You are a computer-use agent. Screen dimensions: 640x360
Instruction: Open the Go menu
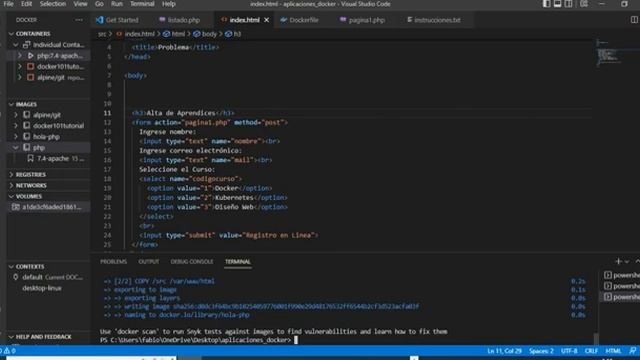pyautogui.click(x=99, y=4)
